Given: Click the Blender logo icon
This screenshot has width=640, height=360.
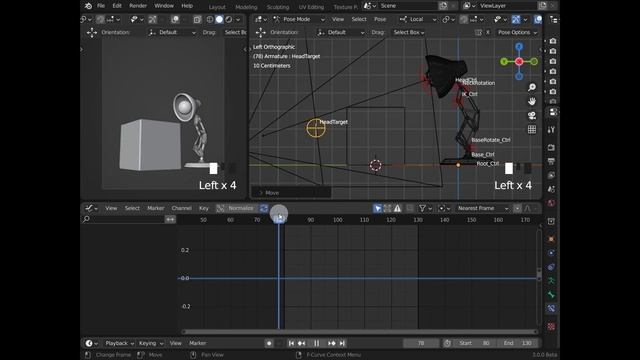Looking at the screenshot, I should [88, 6].
